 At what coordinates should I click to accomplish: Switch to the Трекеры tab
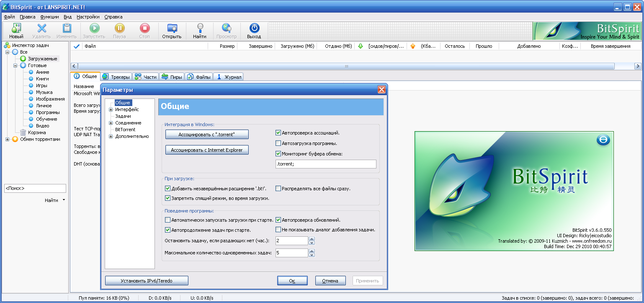(116, 77)
